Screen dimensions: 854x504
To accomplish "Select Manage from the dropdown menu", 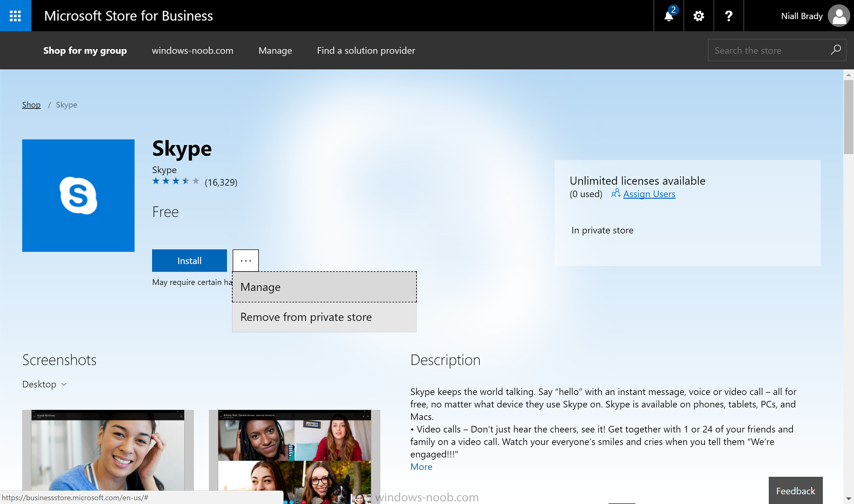I will pos(324,287).
